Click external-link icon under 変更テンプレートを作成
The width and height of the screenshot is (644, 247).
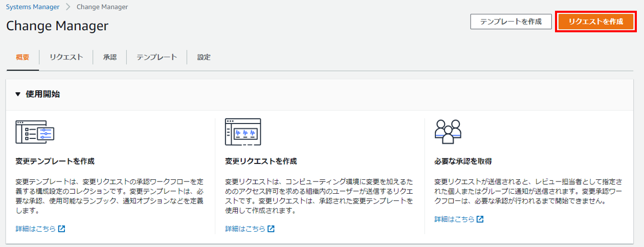pos(61,229)
